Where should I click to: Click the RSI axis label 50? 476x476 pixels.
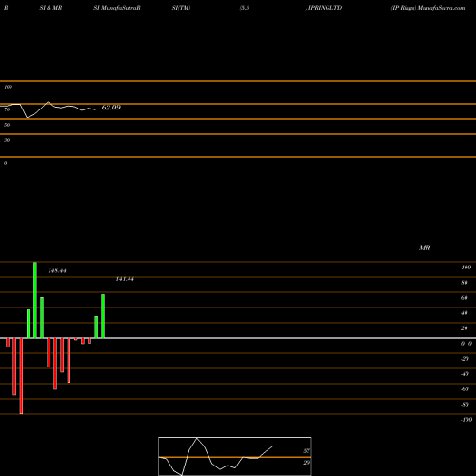click(7, 125)
